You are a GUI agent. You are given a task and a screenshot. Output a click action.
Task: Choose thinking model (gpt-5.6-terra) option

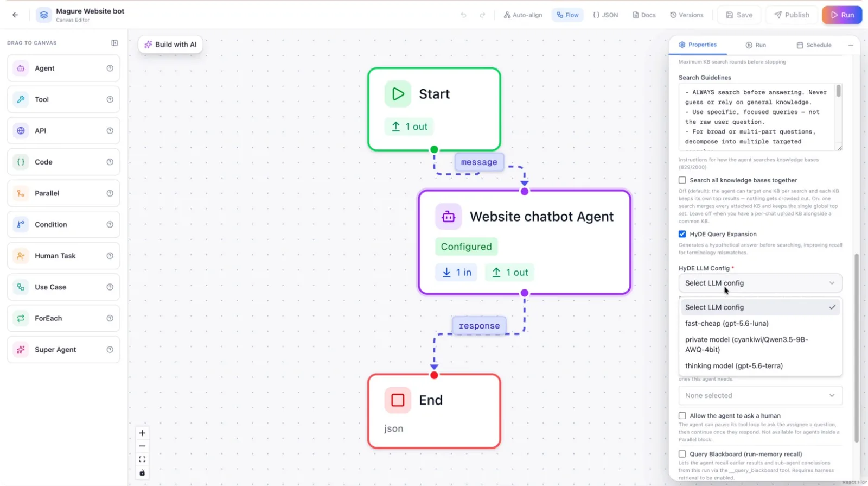pos(760,366)
